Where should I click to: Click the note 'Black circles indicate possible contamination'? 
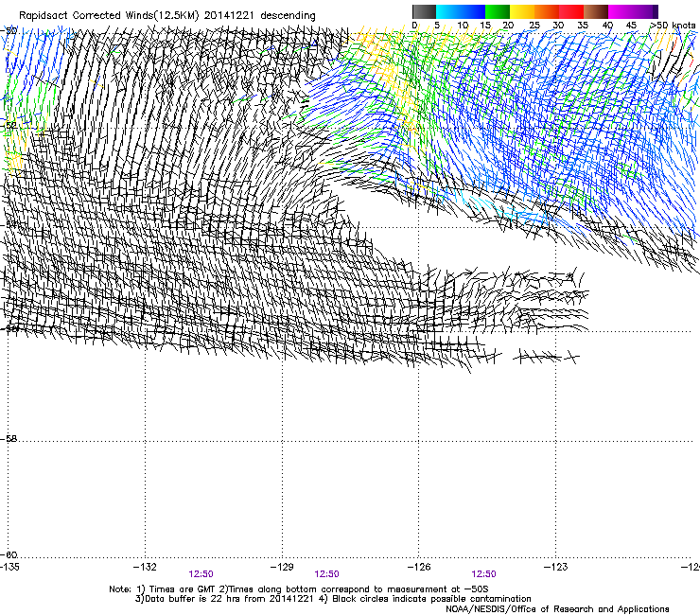431,599
